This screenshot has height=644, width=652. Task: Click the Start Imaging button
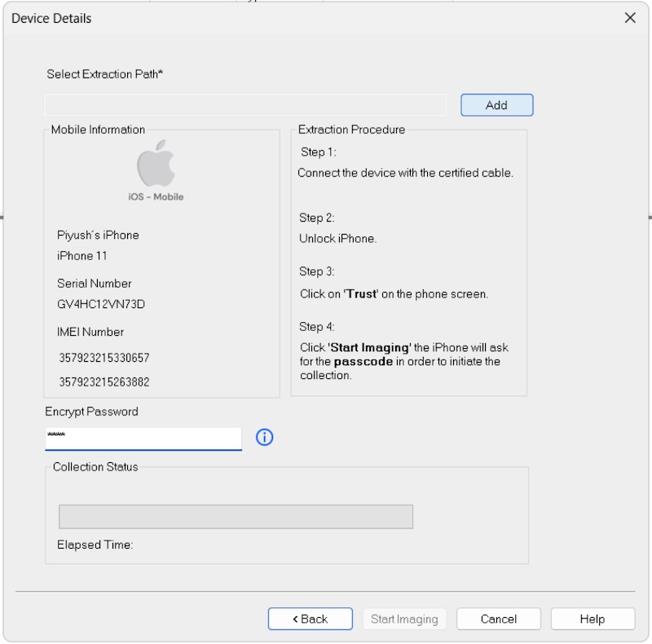pyautogui.click(x=405, y=619)
